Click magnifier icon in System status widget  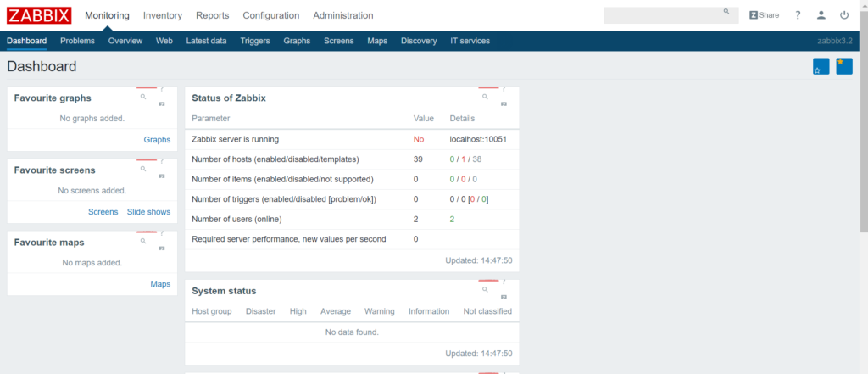485,289
